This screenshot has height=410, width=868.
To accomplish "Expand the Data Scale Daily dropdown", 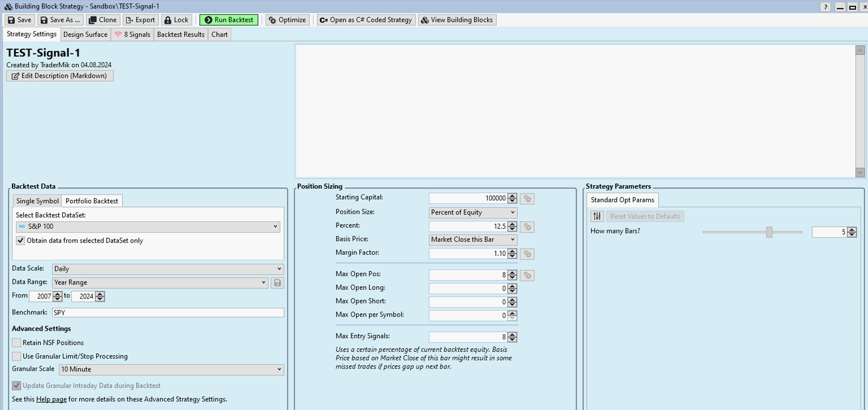I will tap(168, 269).
